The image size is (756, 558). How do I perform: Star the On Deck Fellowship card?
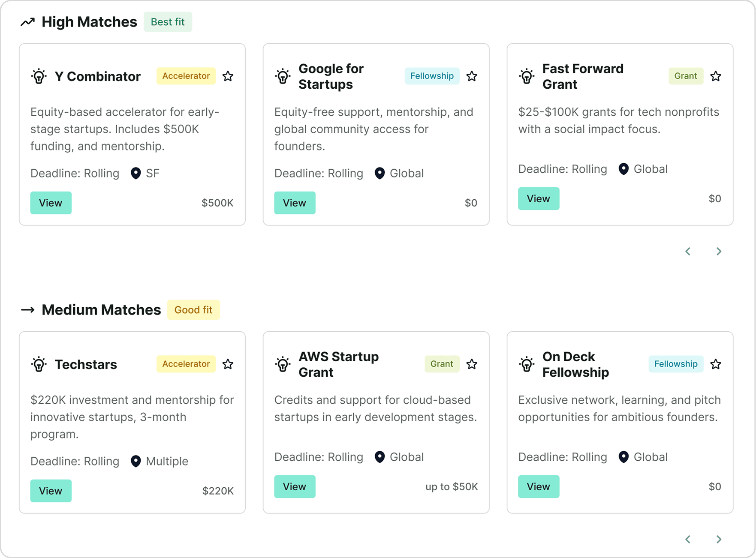(715, 364)
